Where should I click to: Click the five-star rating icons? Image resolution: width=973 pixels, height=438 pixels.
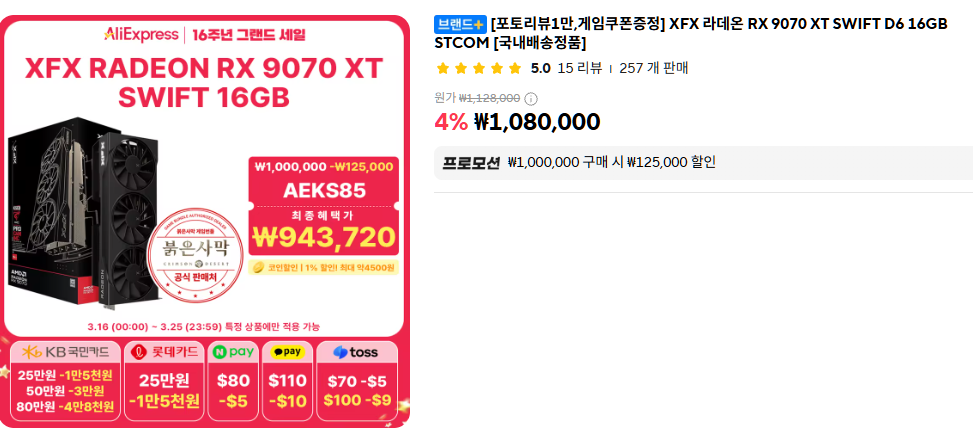479,68
